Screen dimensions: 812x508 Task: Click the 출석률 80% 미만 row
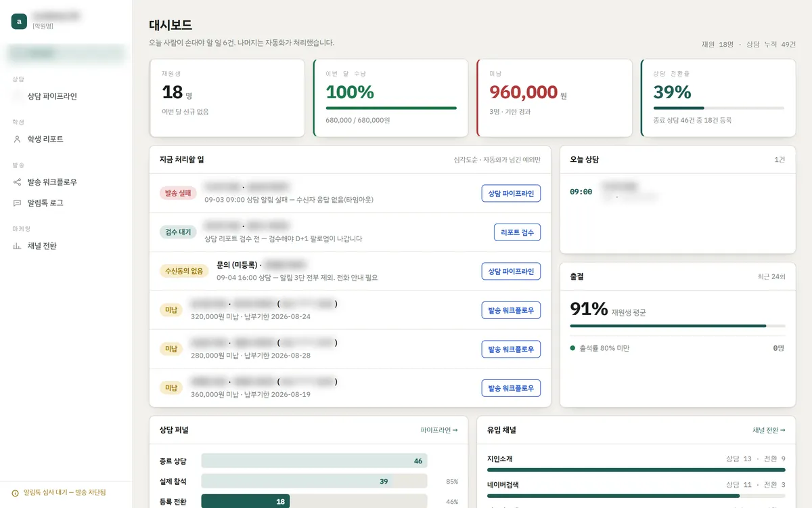coord(677,347)
